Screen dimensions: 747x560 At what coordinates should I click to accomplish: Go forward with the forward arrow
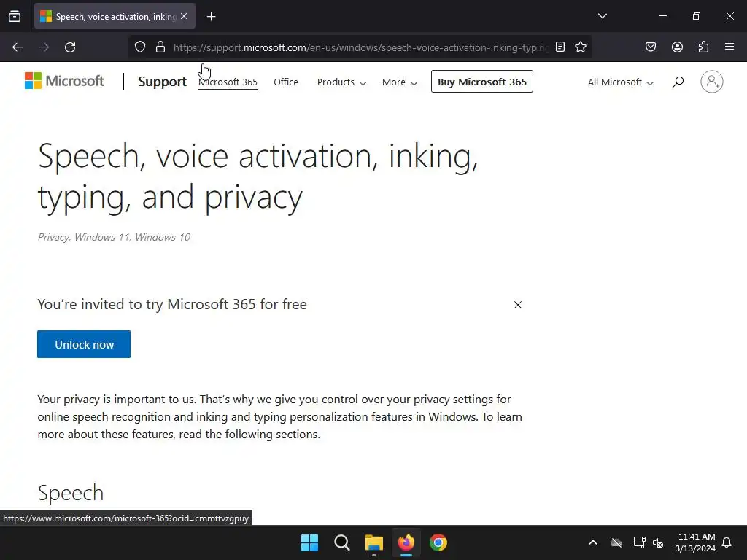(x=44, y=47)
